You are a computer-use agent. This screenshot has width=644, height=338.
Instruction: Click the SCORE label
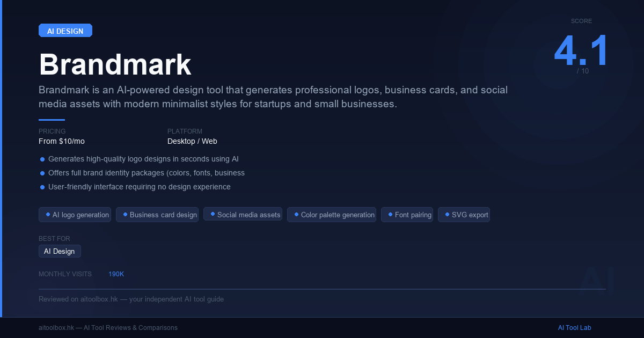point(581,21)
